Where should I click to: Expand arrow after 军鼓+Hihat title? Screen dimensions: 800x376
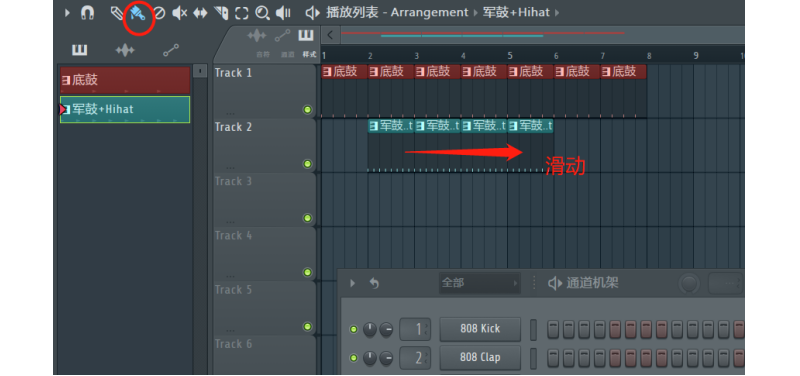(x=557, y=13)
